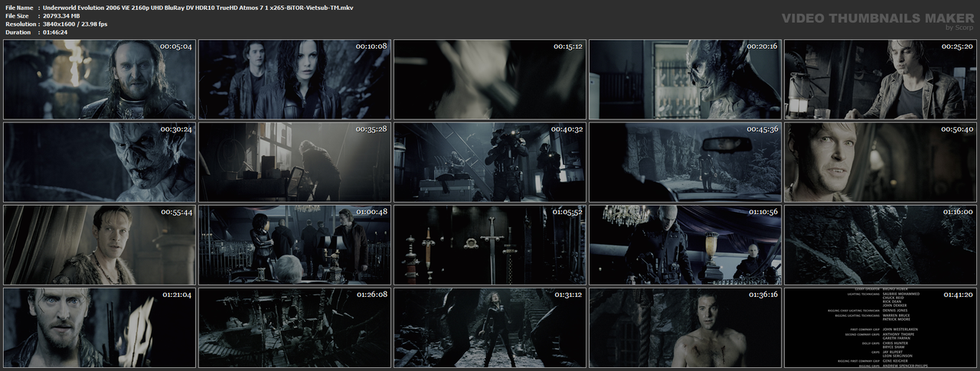Select the car mirror thumbnail at 00:45:36
The height and width of the screenshot is (371, 980).
685,162
